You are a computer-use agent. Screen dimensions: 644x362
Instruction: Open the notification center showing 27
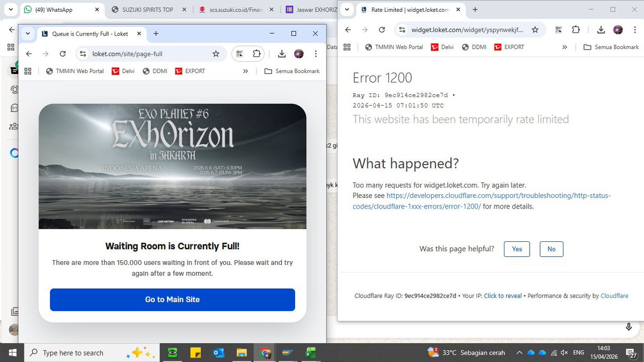631,353
